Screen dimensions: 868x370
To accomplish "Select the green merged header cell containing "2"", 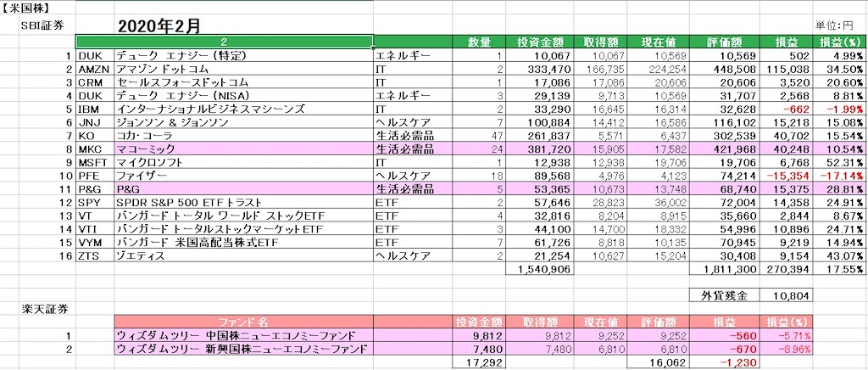I will 224,42.
